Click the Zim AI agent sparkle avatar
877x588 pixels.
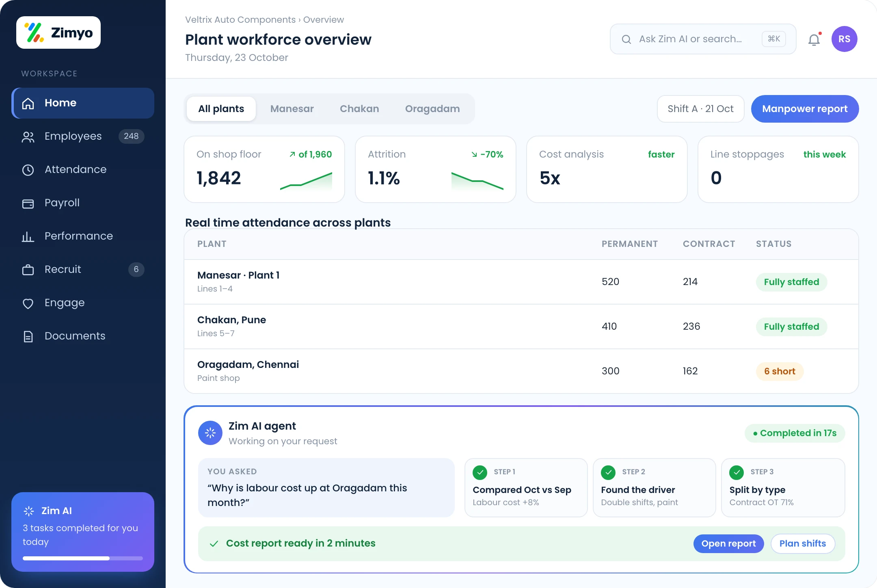210,433
